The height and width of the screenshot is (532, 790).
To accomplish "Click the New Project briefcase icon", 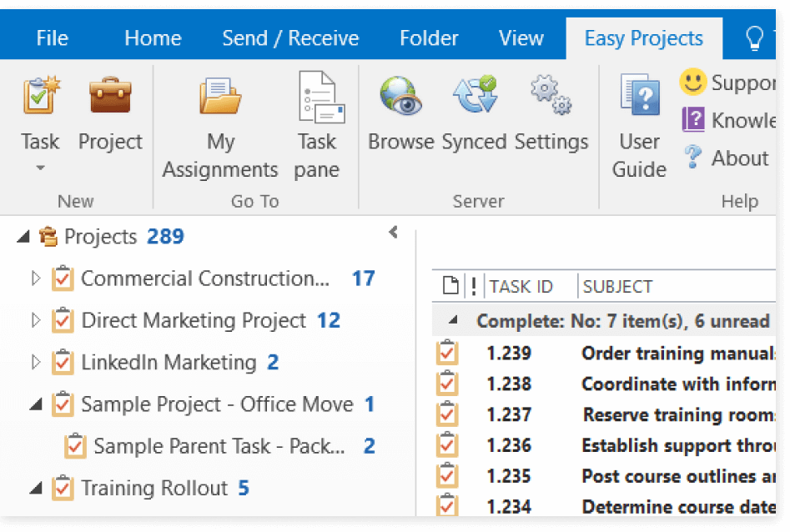I will 110,95.
